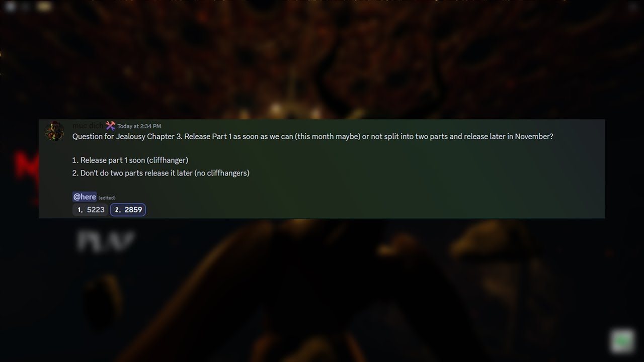Screen dimensions: 644x362
Task: Toggle the highlighted reaction count 2859
Action: click(x=128, y=210)
